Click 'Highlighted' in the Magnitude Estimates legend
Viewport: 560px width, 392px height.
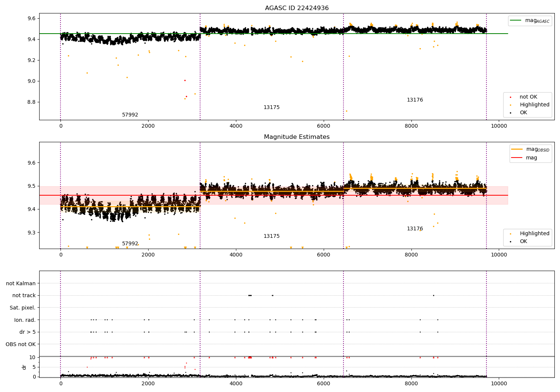pyautogui.click(x=535, y=234)
